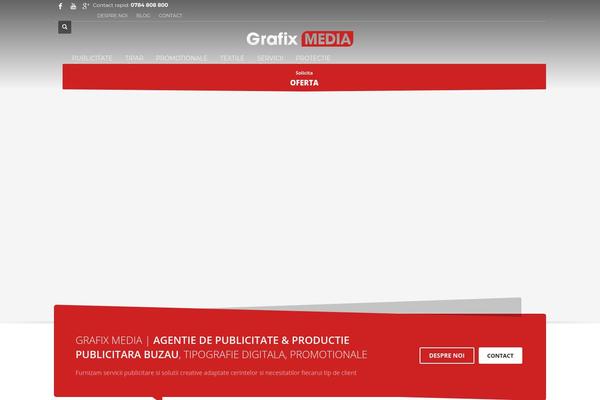Click the red Solicita OFERTA banner

click(x=304, y=77)
